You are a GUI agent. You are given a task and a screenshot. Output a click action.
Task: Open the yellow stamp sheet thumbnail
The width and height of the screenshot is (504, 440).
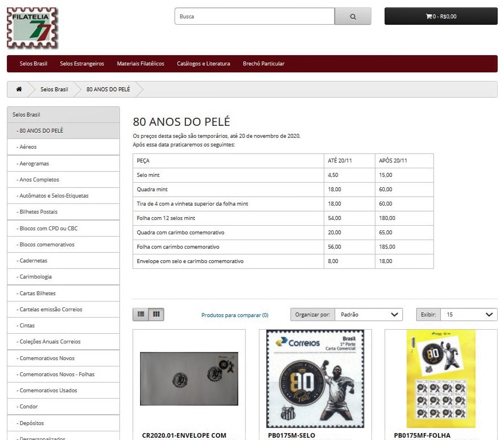click(x=441, y=378)
